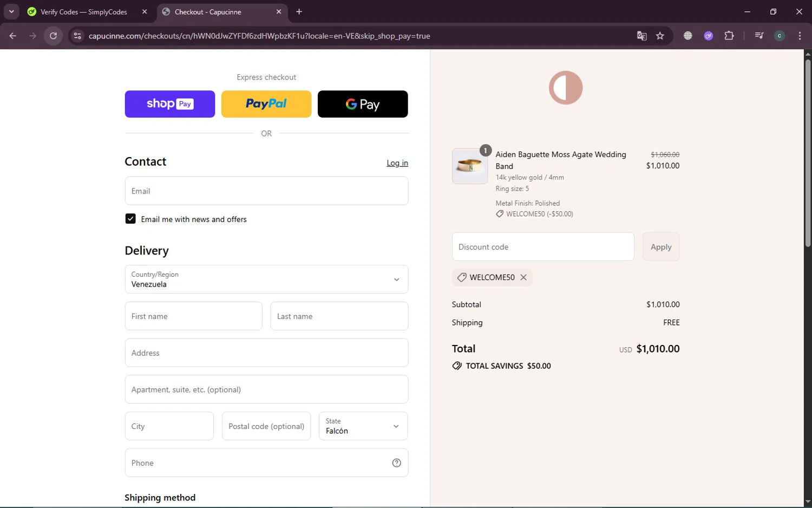Uncheck Email me with news and offers
812x508 pixels.
pyautogui.click(x=130, y=219)
